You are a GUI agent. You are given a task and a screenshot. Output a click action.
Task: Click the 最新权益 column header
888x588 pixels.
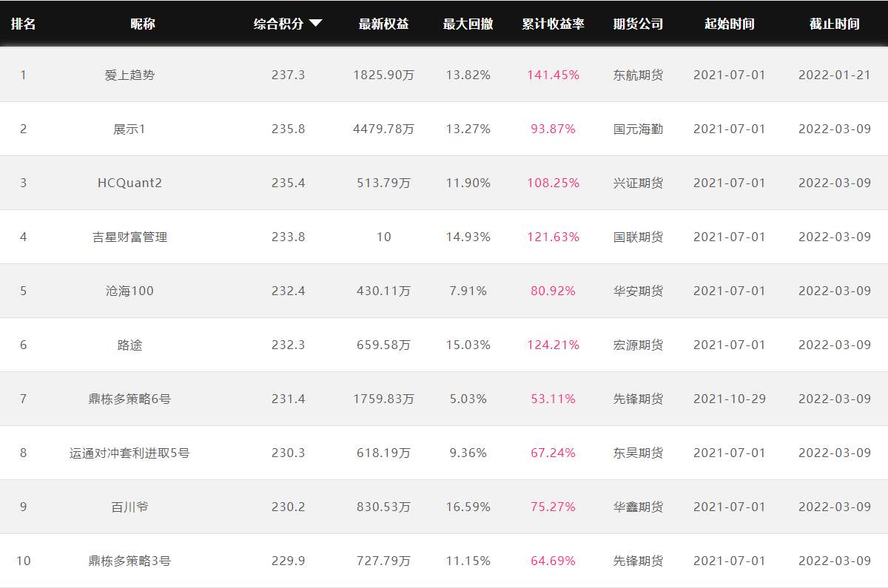(383, 24)
